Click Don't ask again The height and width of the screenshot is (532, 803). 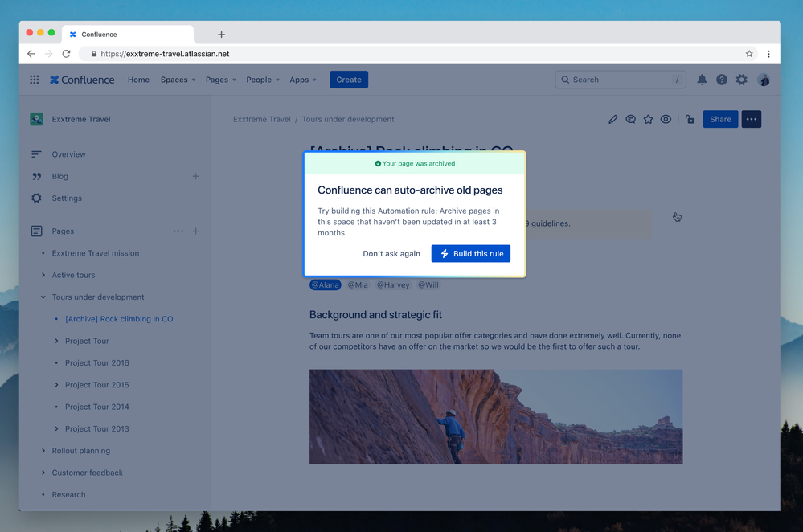[x=391, y=253]
